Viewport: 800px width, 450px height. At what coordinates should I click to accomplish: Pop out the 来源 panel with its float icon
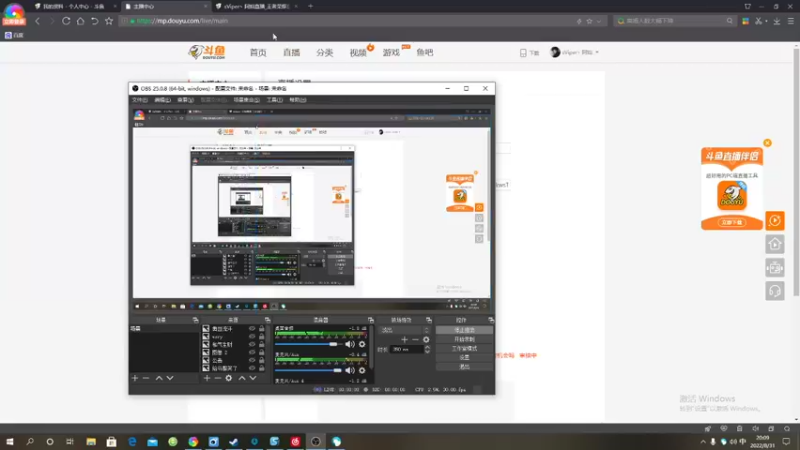(267, 320)
